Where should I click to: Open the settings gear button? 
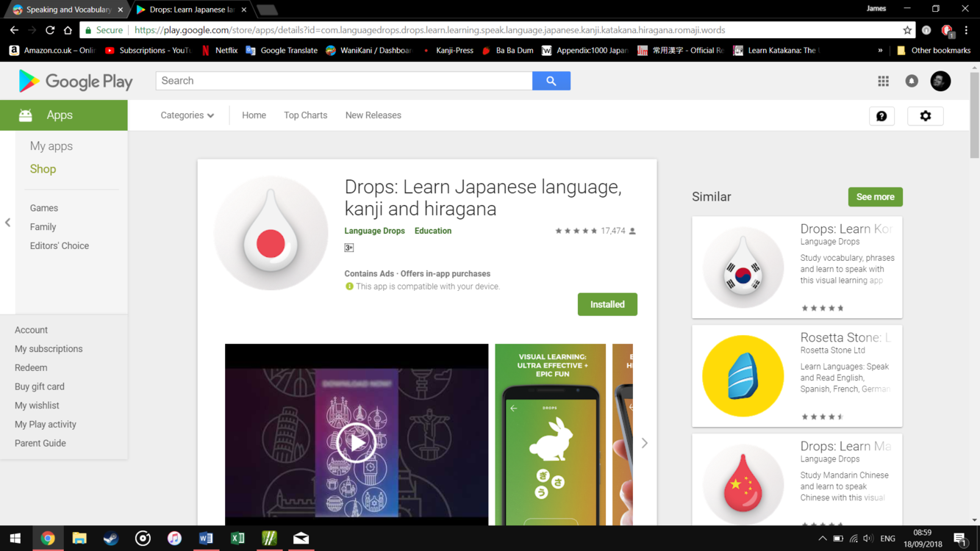[926, 116]
